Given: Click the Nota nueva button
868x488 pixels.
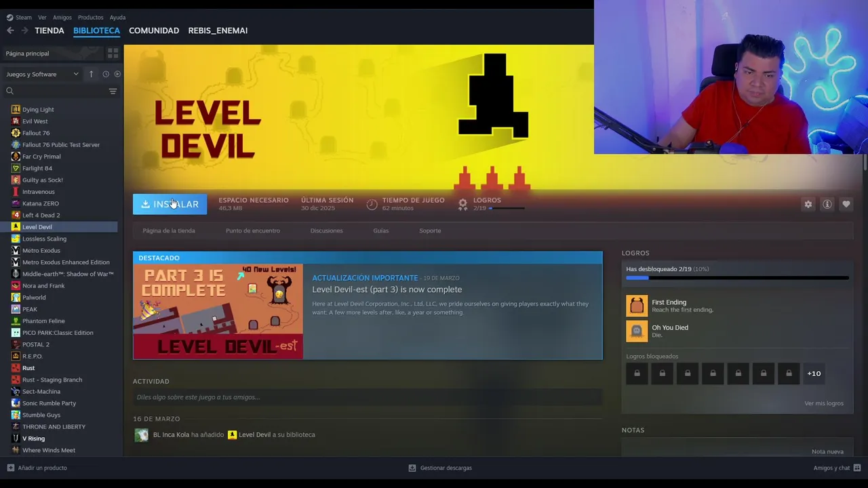Looking at the screenshot, I should (827, 451).
